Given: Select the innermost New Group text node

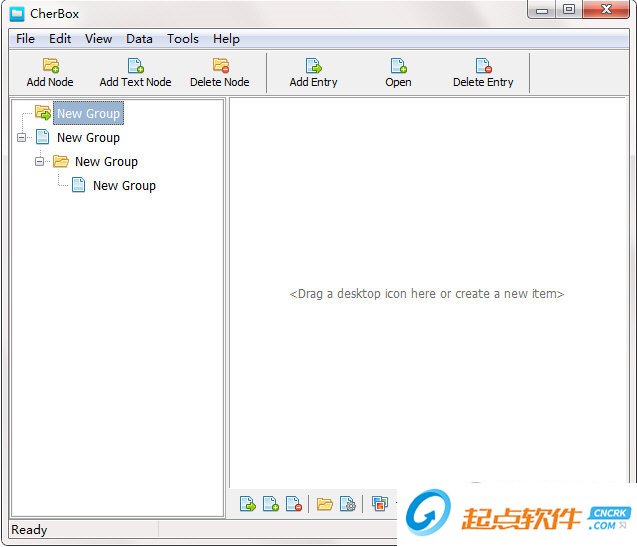Looking at the screenshot, I should pos(124,186).
